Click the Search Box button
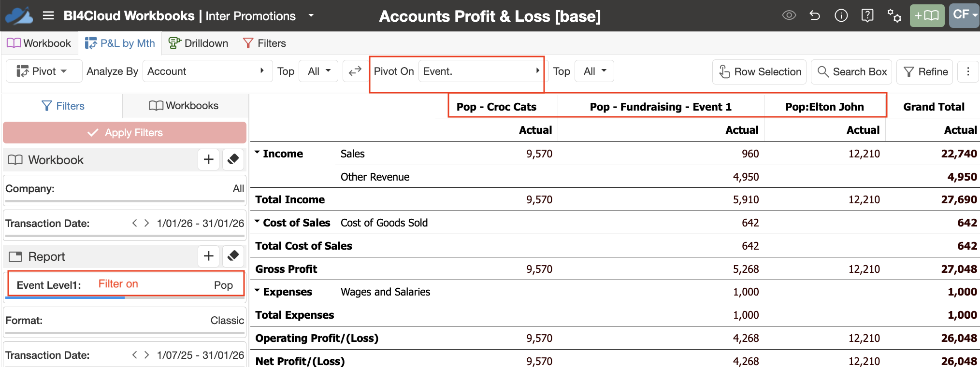The height and width of the screenshot is (367, 980). [x=852, y=71]
